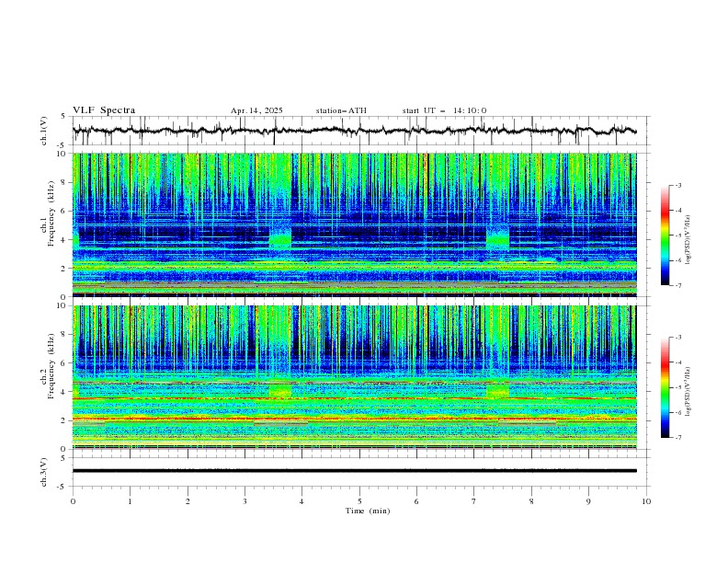This screenshot has width=728, height=563.
Task: Click the 'ch.1(V)' waveform axis label
Action: pyautogui.click(x=44, y=131)
